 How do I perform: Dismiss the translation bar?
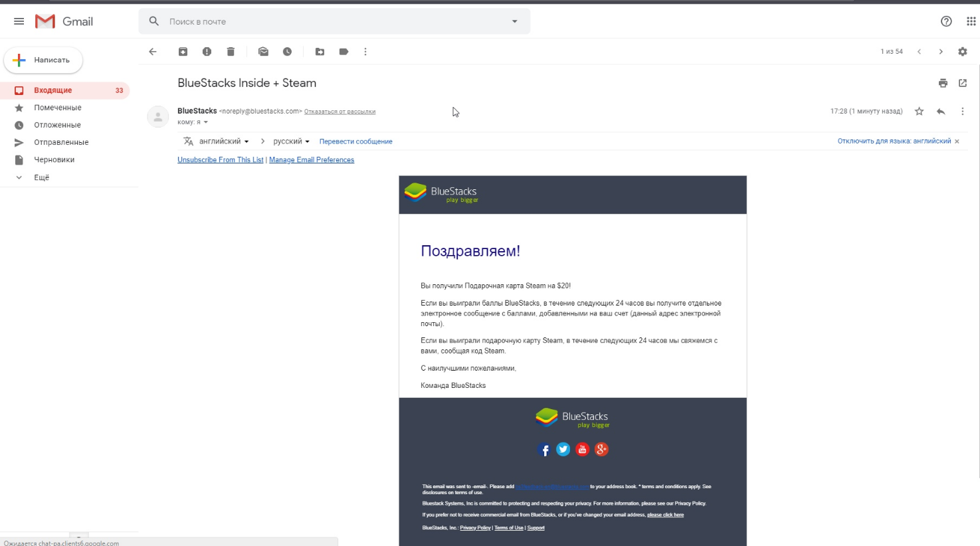pos(957,141)
